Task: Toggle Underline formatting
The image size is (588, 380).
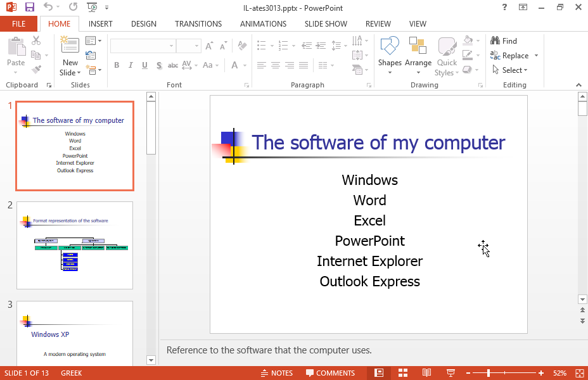Action: pos(144,65)
